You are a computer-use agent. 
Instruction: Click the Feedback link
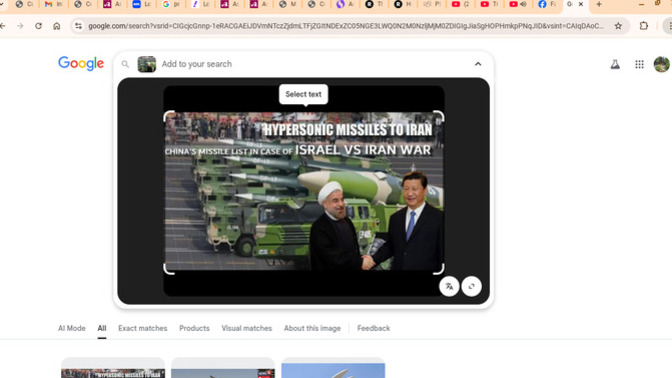[x=373, y=328]
